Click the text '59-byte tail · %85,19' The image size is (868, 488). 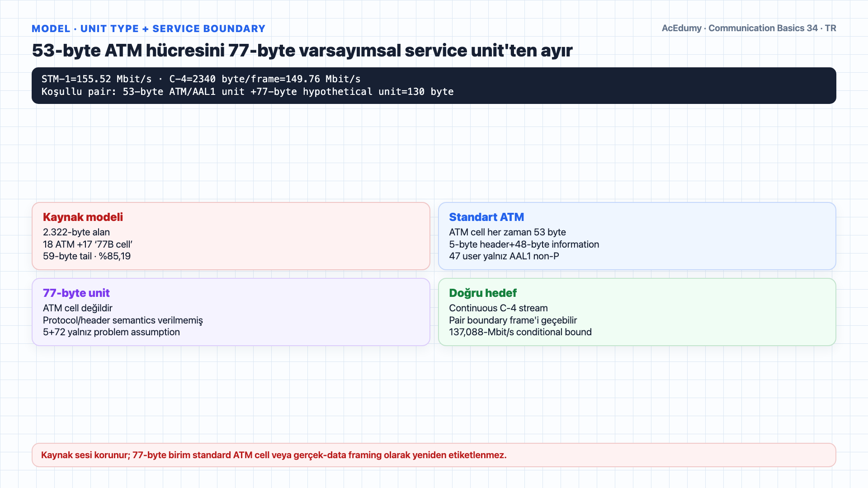point(86,256)
